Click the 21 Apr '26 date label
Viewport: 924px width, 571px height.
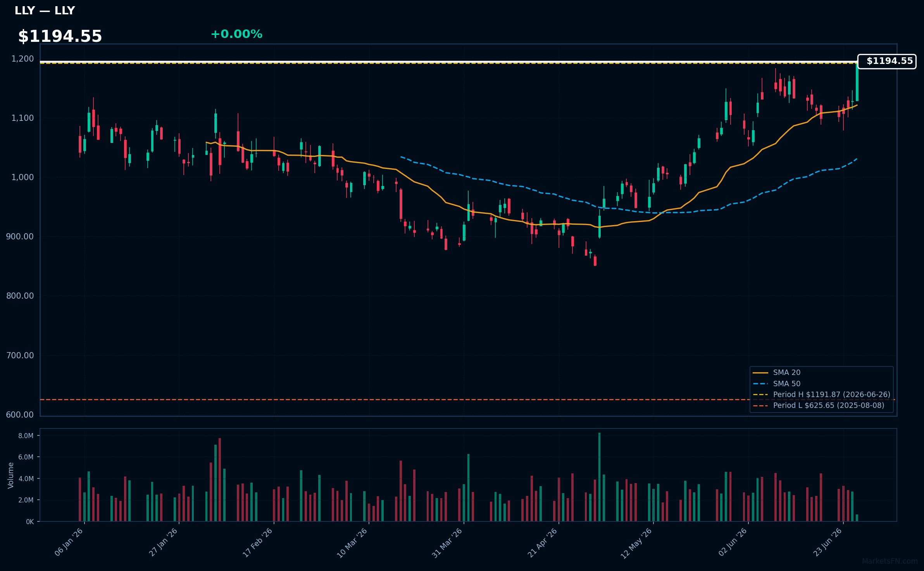click(x=543, y=543)
